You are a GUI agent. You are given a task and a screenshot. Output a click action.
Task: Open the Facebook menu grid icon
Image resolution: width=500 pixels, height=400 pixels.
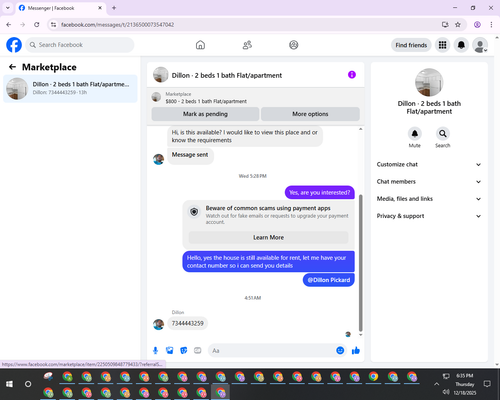(x=442, y=45)
